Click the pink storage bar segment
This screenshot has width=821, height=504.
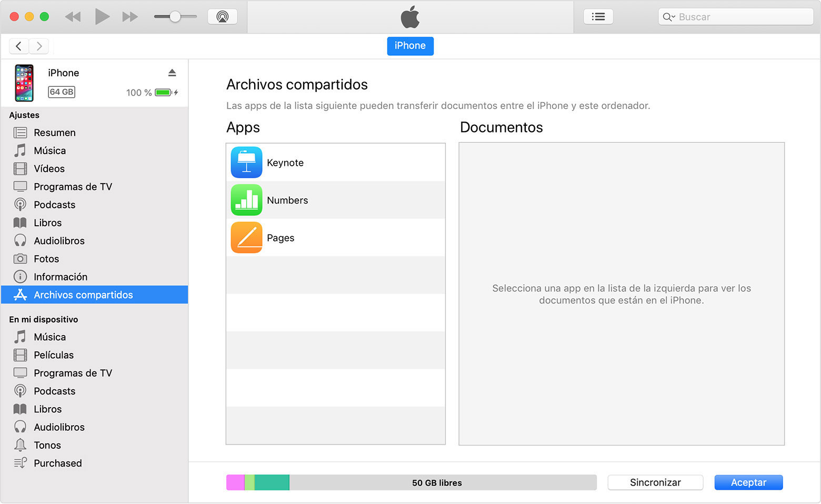pyautogui.click(x=235, y=482)
